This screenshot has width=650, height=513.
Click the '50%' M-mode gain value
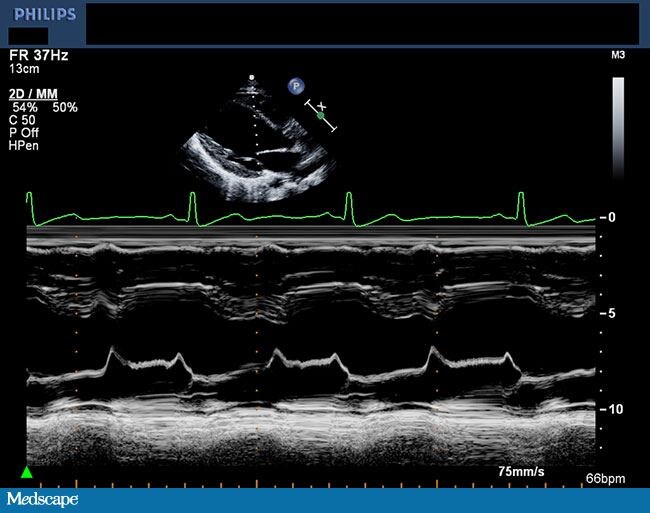[65, 107]
